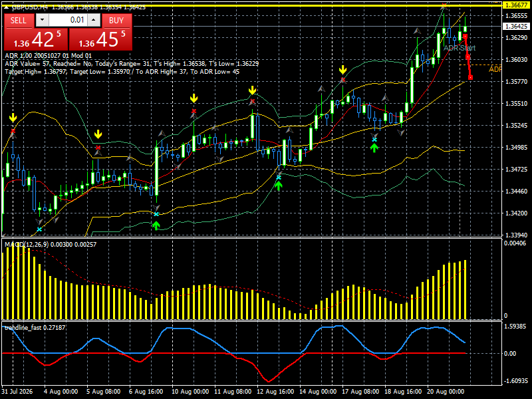The width and height of the screenshot is (532, 399).
Task: Click the 1.35770 price scale value
Action: point(516,81)
